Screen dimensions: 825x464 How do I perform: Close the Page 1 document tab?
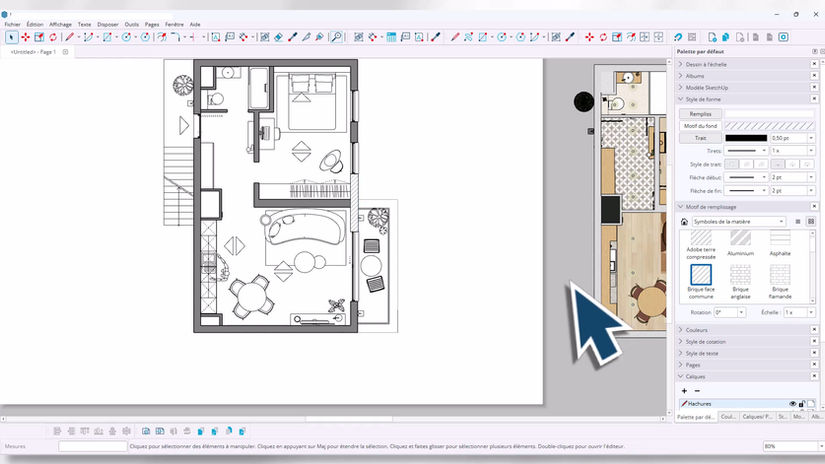pos(65,52)
